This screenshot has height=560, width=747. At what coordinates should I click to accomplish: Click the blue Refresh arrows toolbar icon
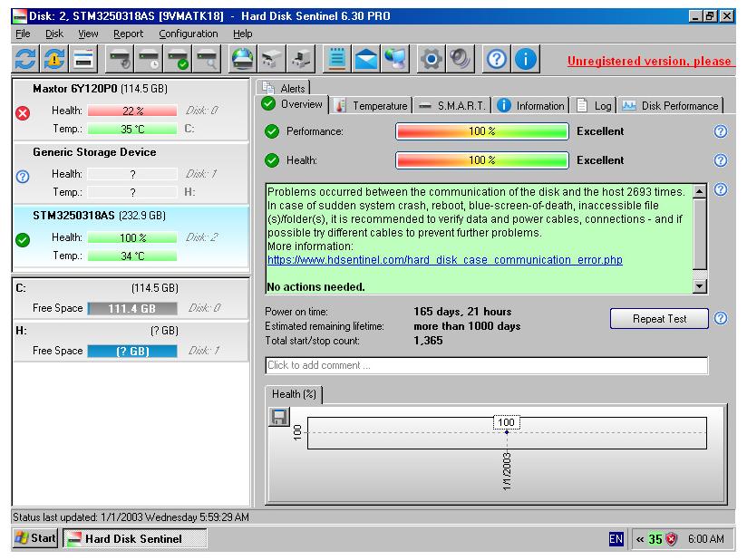25,60
